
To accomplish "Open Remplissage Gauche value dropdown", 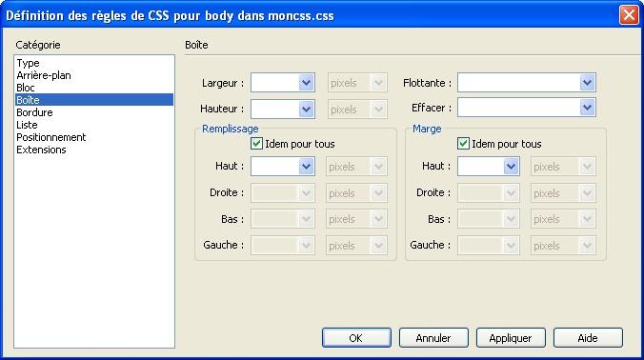I will 307,246.
